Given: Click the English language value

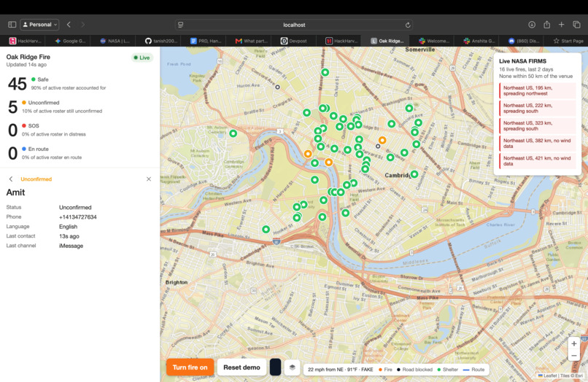Looking at the screenshot, I should click(x=68, y=227).
